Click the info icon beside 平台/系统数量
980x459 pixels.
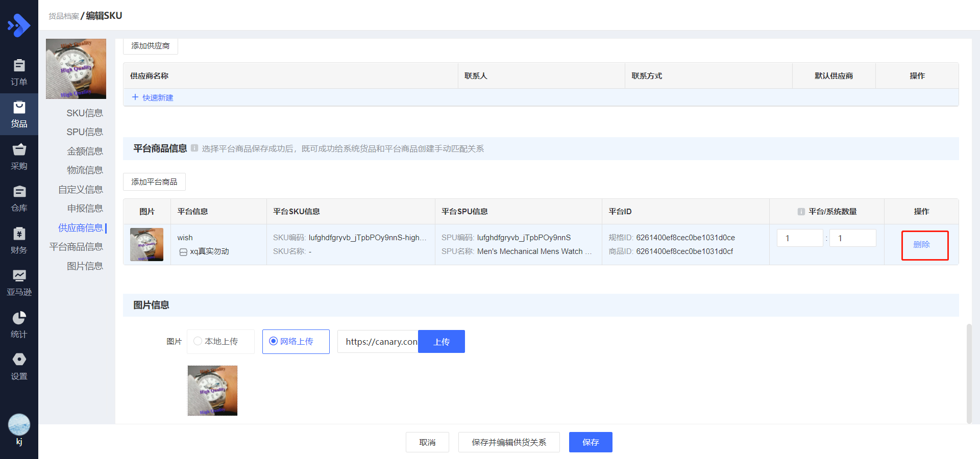(x=801, y=212)
